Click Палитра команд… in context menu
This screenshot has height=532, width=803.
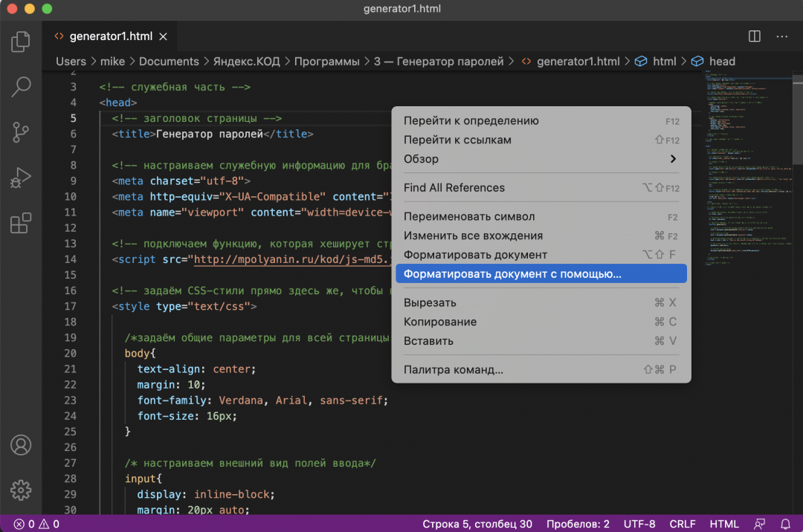click(x=453, y=369)
